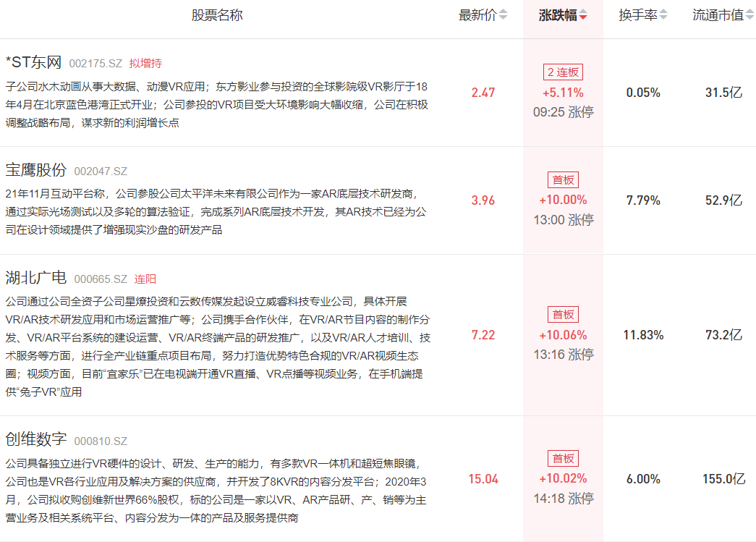Click the 涨跌幅 column header label

coord(558,15)
